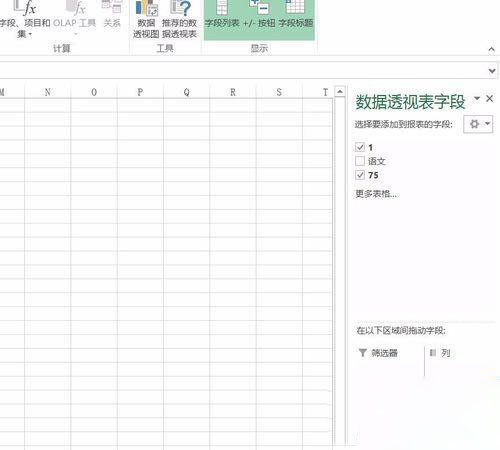Uncheck the field named 75
Image resolution: width=500 pixels, height=450 pixels.
[360, 175]
